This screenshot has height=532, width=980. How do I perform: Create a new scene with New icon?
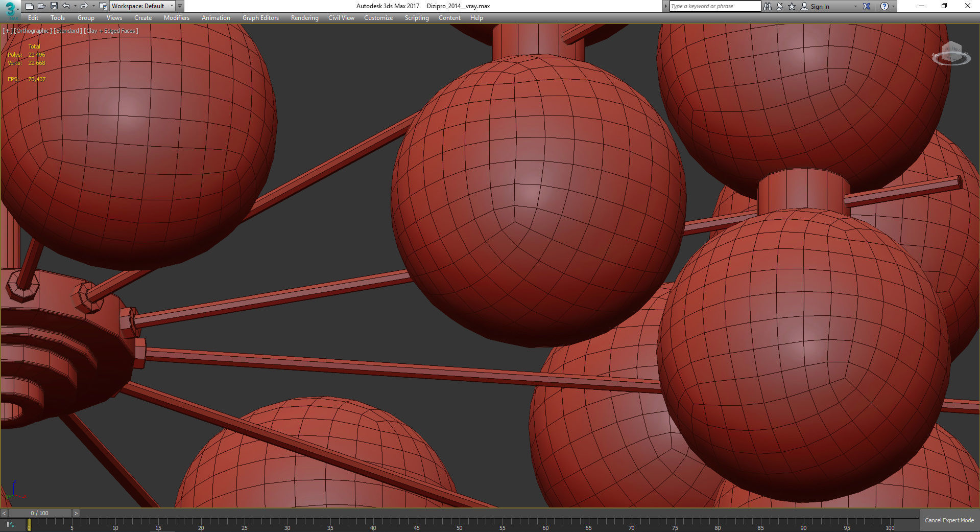(x=30, y=6)
